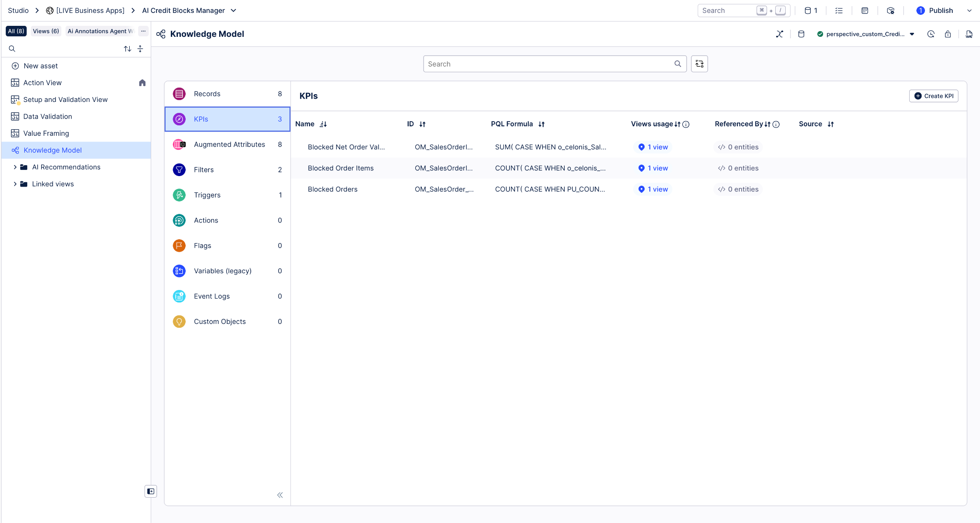Open the version history clock icon

[931, 34]
